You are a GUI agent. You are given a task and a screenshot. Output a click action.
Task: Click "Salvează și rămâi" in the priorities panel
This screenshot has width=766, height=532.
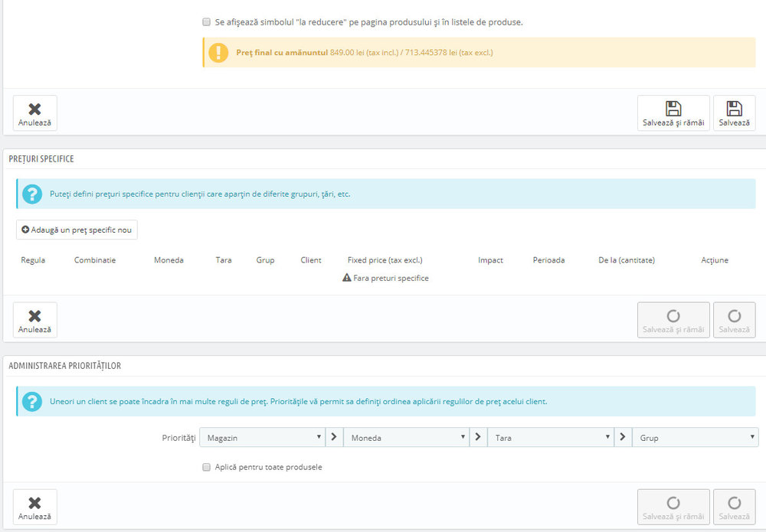click(x=673, y=507)
